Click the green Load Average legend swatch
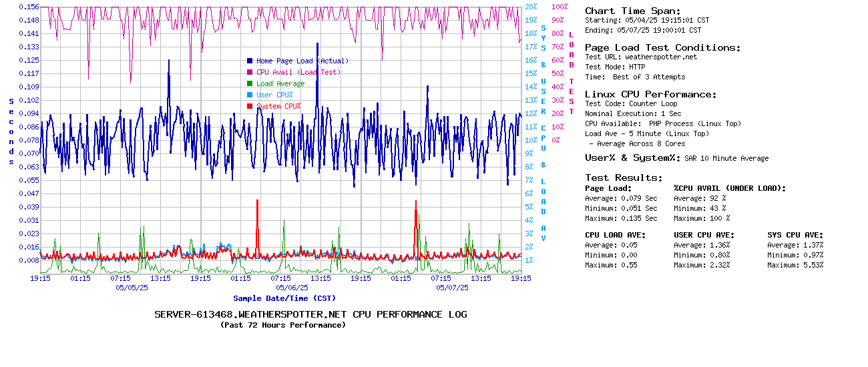868x367 pixels. [250, 83]
